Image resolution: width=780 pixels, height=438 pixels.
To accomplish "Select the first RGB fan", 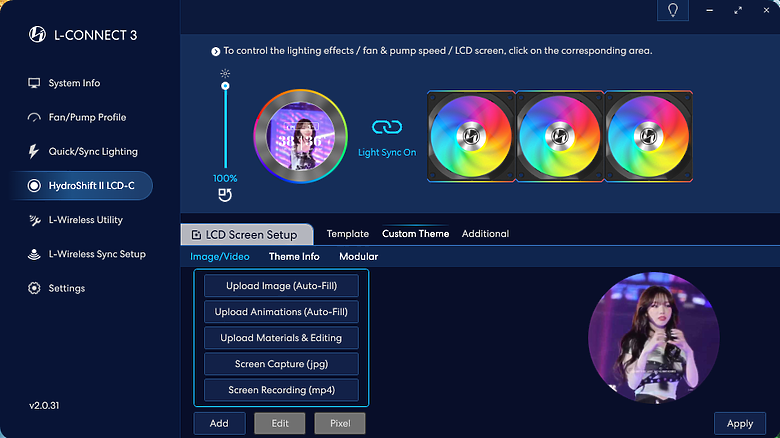I will pyautogui.click(x=471, y=136).
